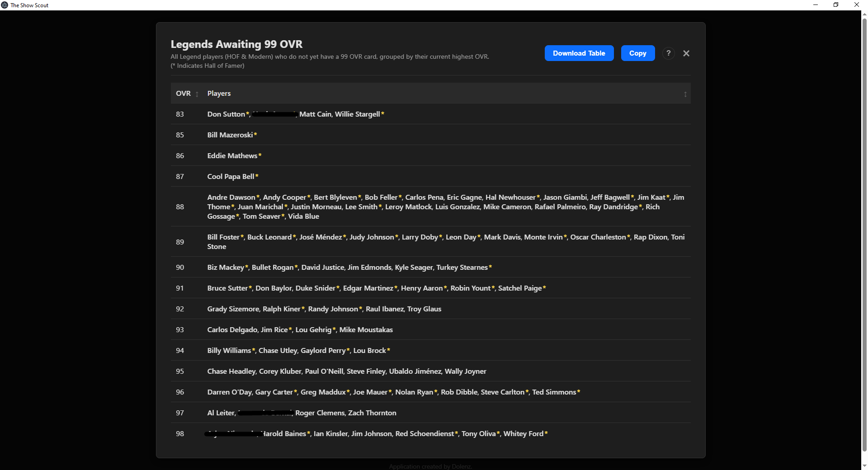Click the scrollbar up arrow

pyautogui.click(x=864, y=14)
